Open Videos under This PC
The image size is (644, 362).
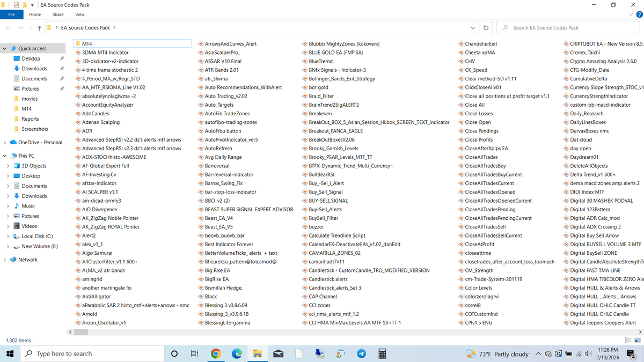point(30,226)
